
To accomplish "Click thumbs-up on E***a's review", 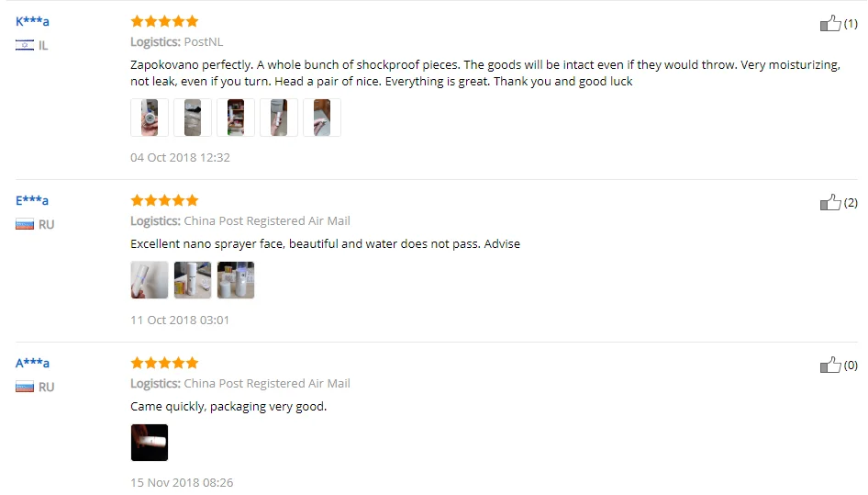I will (829, 202).
